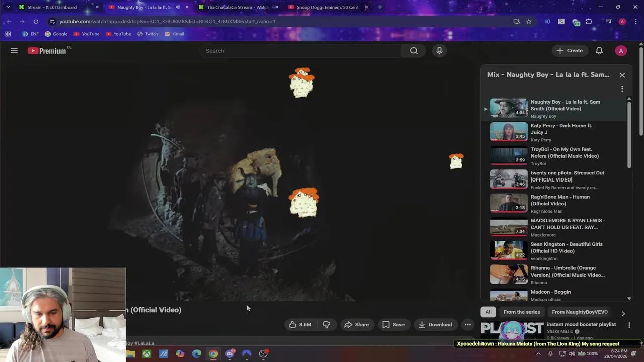Go to YouTube Premium home logo

point(47,51)
